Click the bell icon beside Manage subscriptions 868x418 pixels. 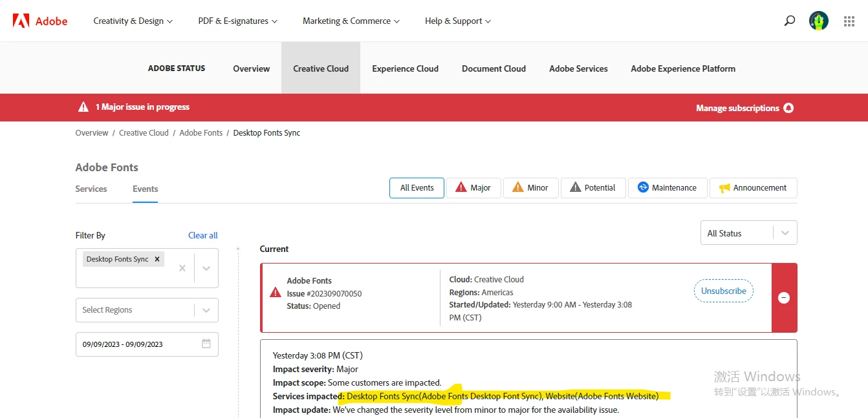click(788, 108)
